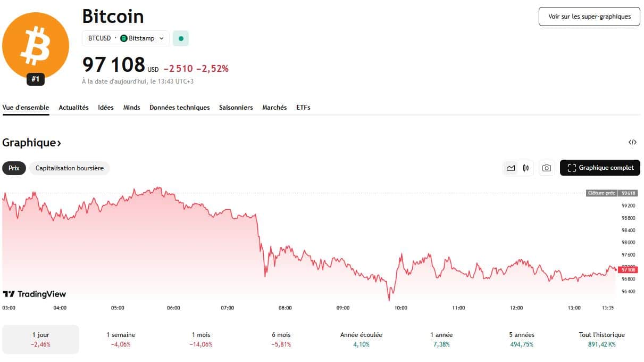Open the BTCUSD Bitstamp exchange dropdown
The image size is (644, 362).
pos(126,38)
